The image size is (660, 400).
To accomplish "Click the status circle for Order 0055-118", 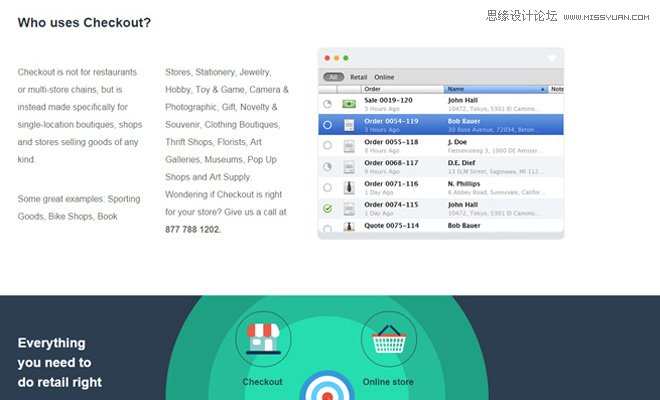I will 327,145.
